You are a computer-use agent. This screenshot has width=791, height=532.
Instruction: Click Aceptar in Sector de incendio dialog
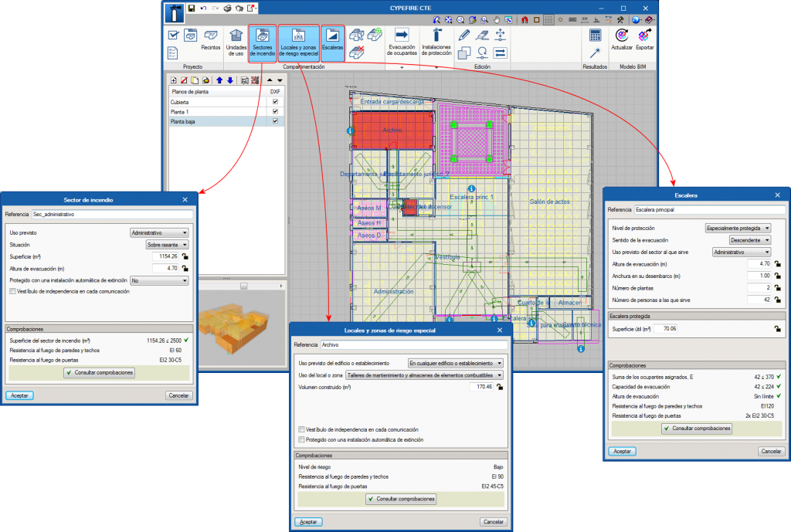(x=19, y=395)
